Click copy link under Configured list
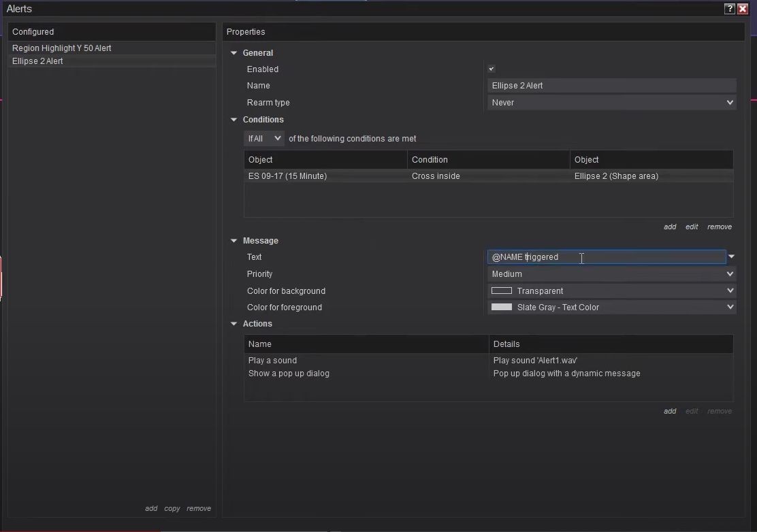Screen dimensions: 757x532 (x=172, y=508)
